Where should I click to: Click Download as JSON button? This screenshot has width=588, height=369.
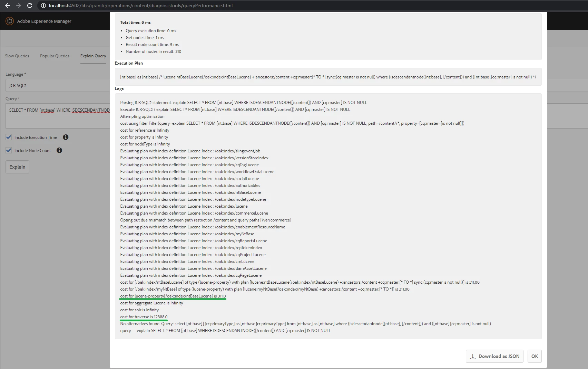pos(494,356)
